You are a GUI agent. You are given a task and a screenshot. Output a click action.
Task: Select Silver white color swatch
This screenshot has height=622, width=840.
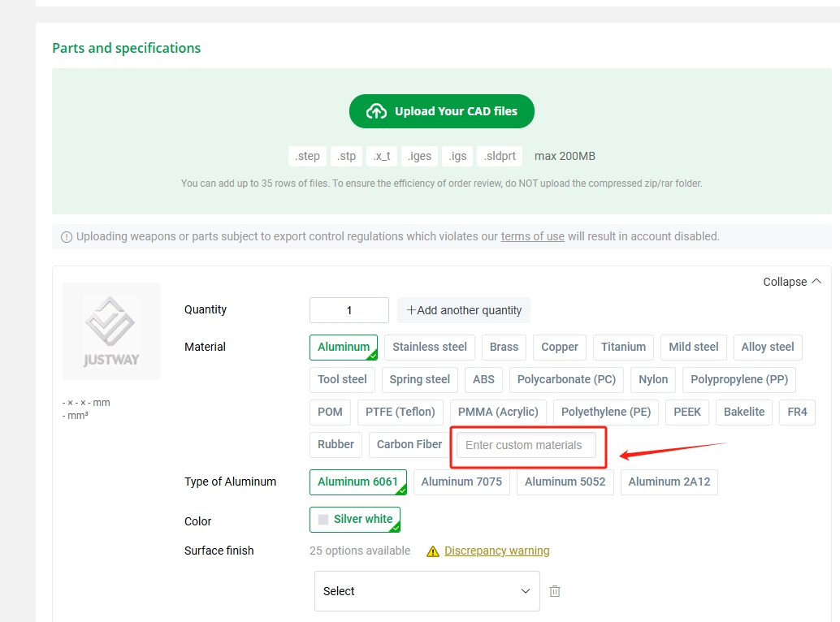(355, 519)
